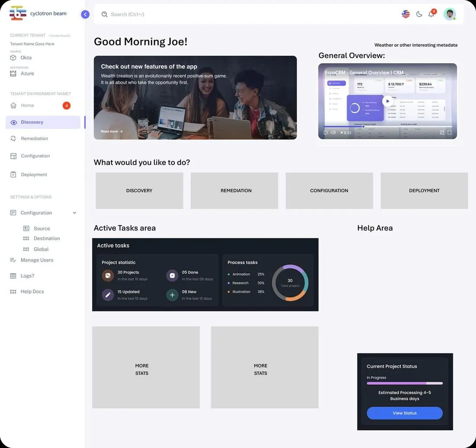
Task: Click the Global grid icon
Action: point(26,249)
